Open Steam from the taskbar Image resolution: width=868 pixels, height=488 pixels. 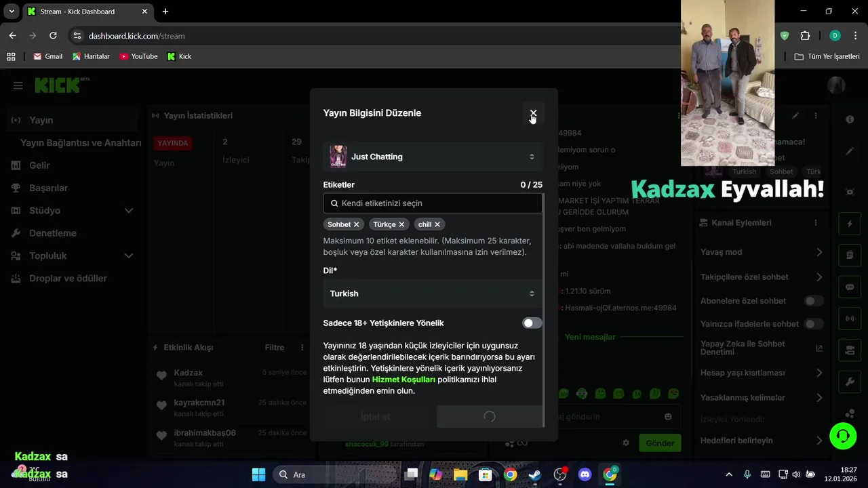coord(535,474)
